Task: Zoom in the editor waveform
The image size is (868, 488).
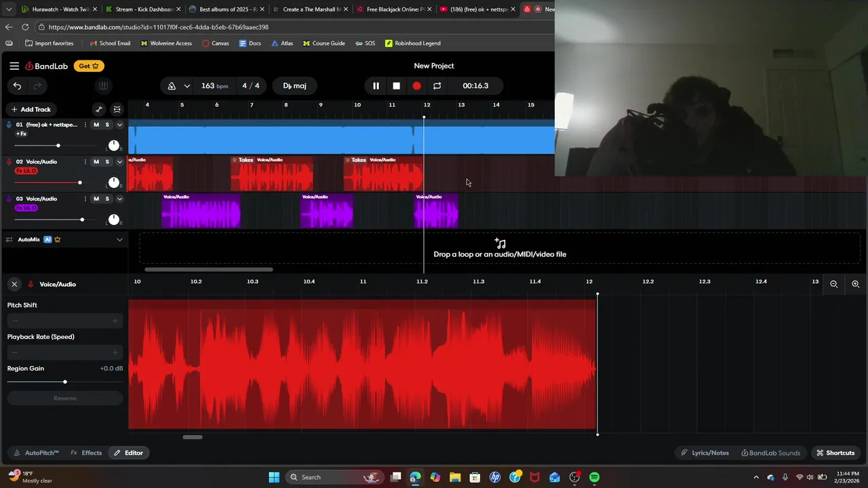Action: pyautogui.click(x=855, y=284)
